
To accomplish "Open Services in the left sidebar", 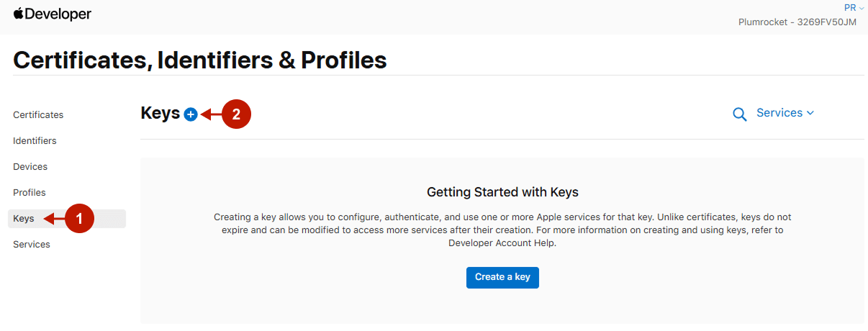I will point(32,245).
